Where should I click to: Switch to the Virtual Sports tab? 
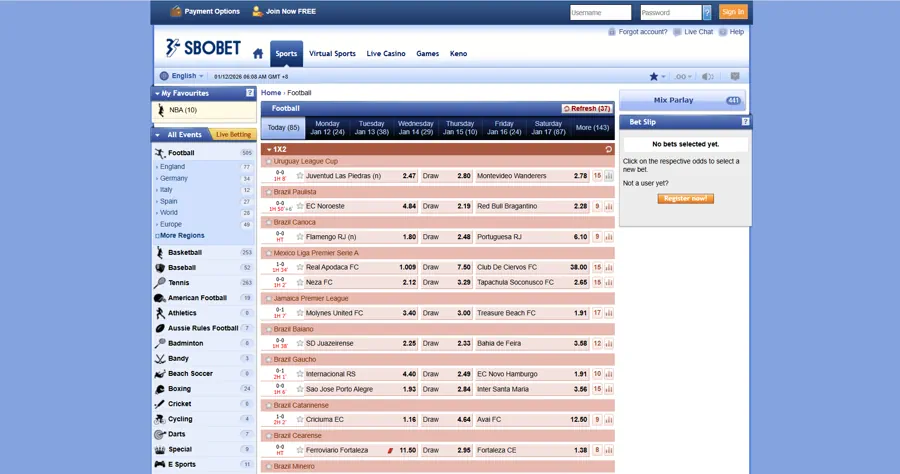click(x=332, y=53)
